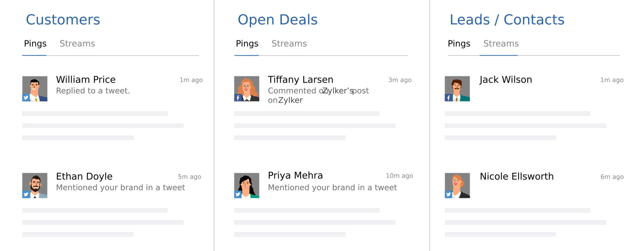Click the Leads / Contacts heading
Viewport: 644px width, 251px height.
507,20
